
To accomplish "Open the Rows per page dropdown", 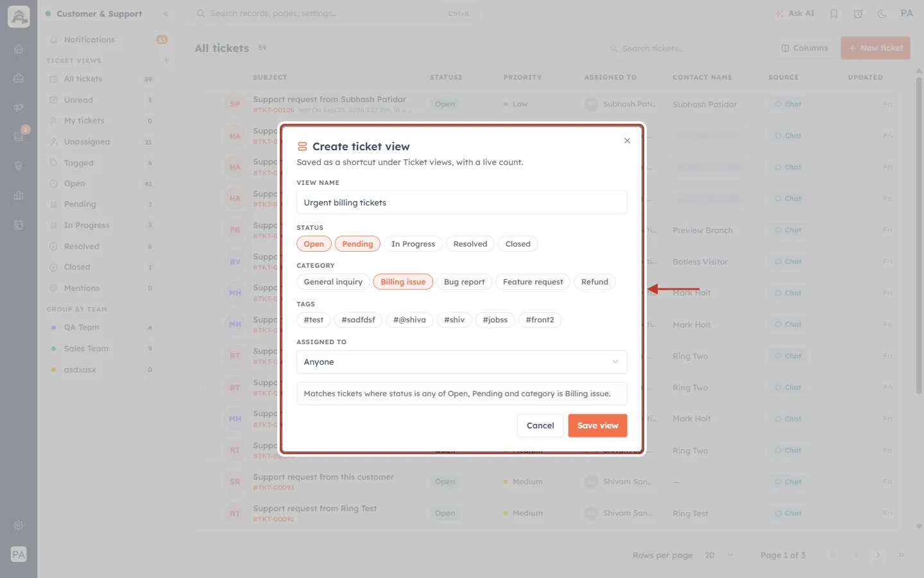I will coord(719,555).
